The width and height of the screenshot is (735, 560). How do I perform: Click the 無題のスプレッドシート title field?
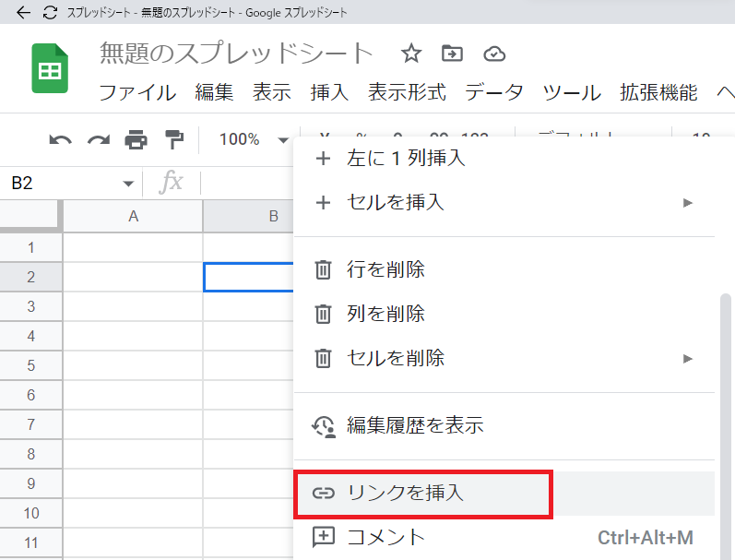(x=236, y=54)
